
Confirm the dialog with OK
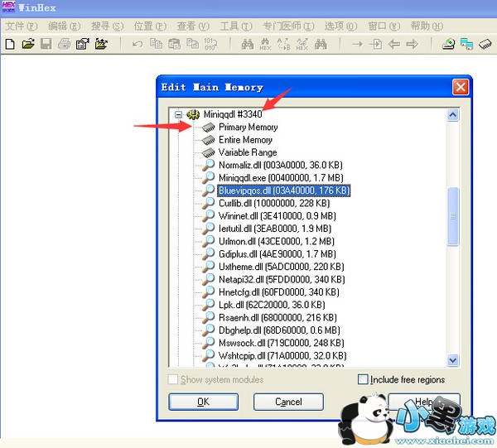203,402
